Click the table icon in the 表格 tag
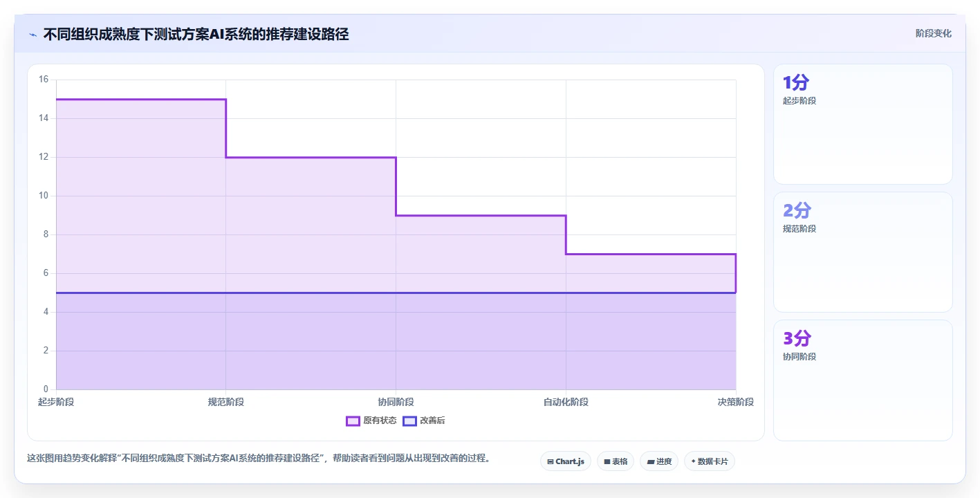Image resolution: width=980 pixels, height=498 pixels. point(607,461)
